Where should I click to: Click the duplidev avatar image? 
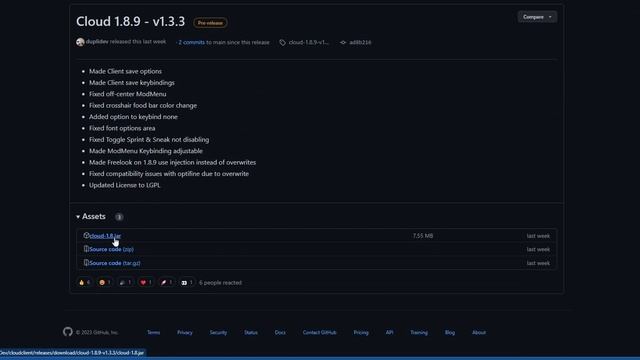click(x=80, y=42)
